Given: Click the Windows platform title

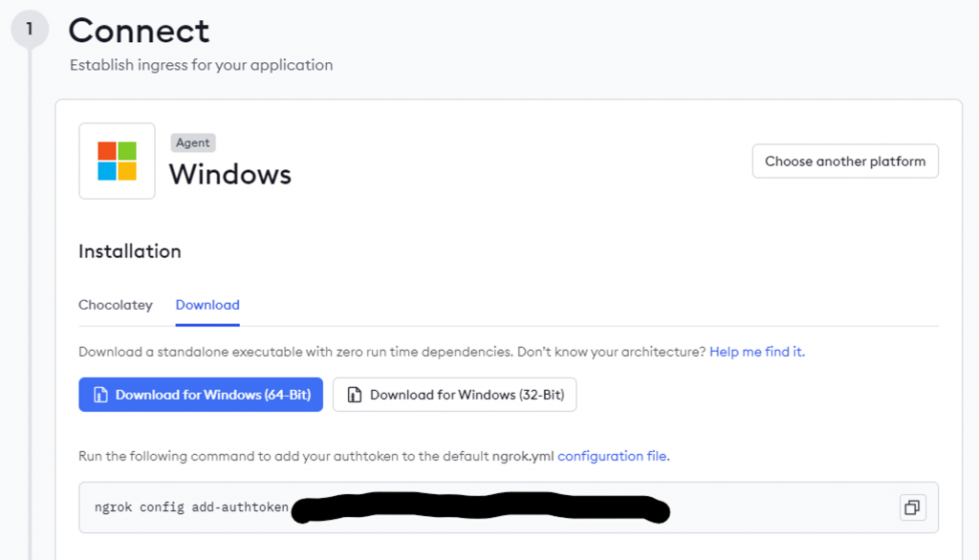Looking at the screenshot, I should pyautogui.click(x=229, y=174).
